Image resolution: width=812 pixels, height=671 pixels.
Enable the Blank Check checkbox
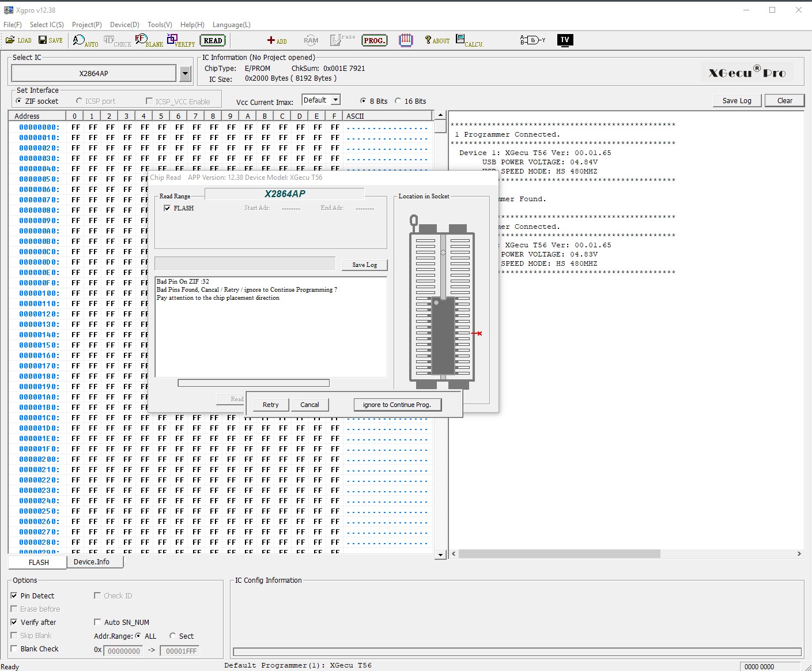pos(14,649)
